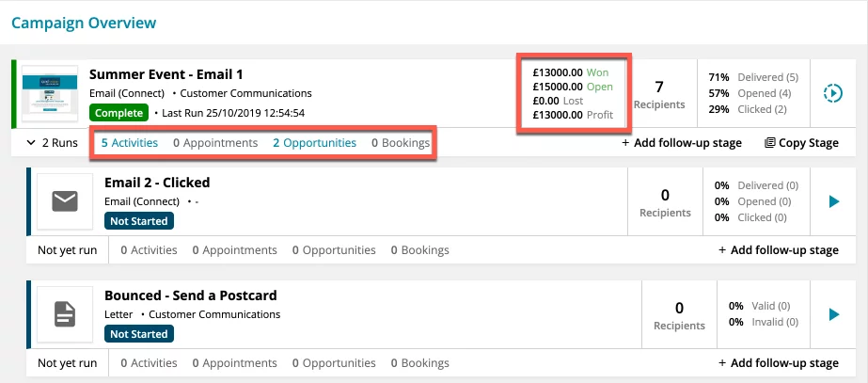Start the Bounced - Send a Postcard play arrow
Screen dimensions: 868x383
pyautogui.click(x=834, y=315)
